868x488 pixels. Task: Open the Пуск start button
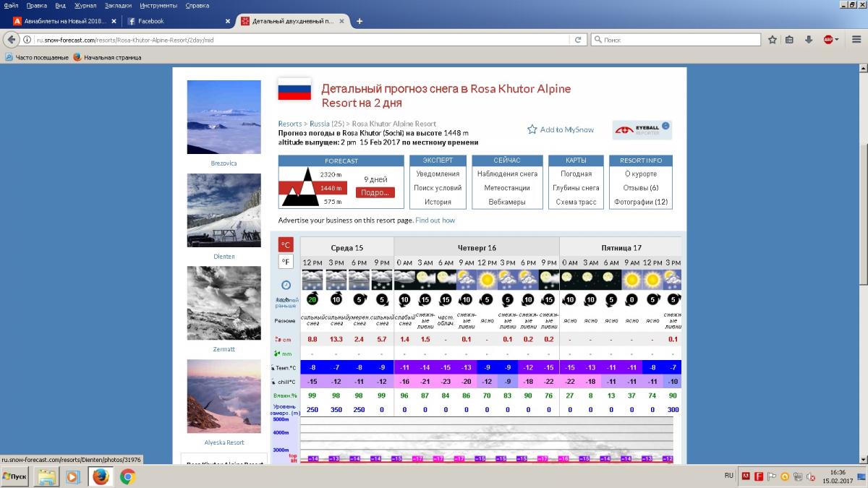click(x=16, y=476)
